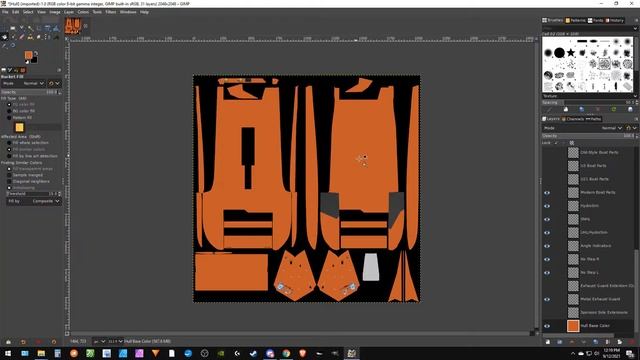Create new brush icon

pos(566,109)
